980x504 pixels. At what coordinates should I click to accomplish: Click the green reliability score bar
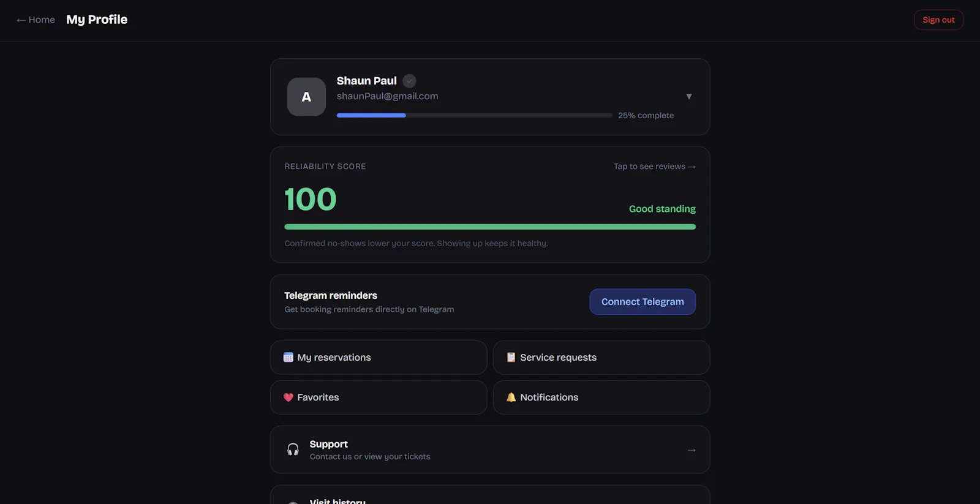click(x=490, y=227)
